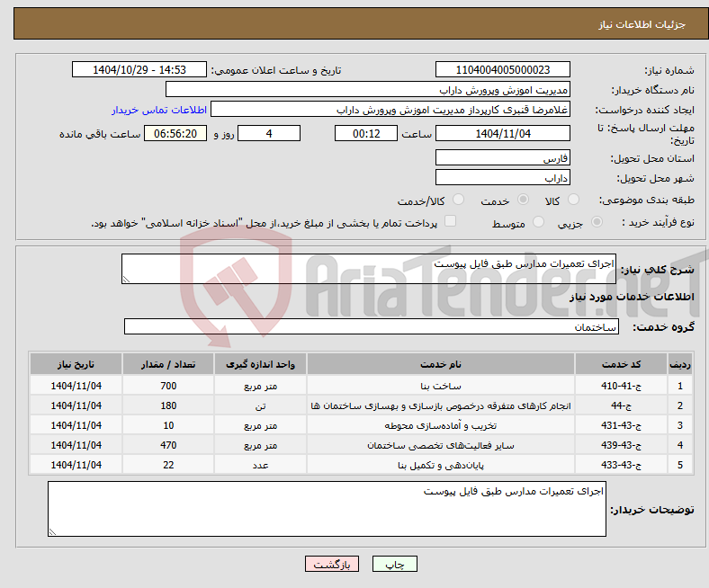
Task: Click quantity cell 470
Action: coord(168,445)
